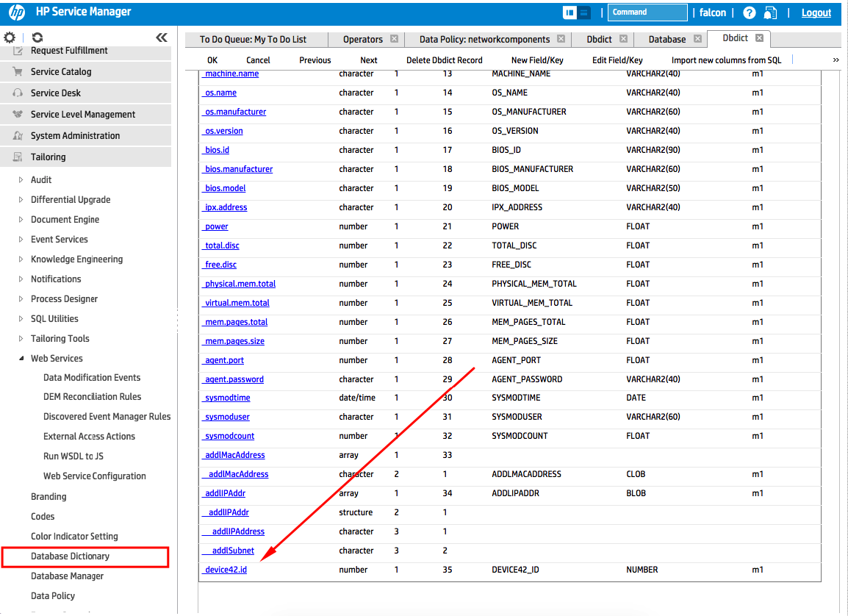
Task: Close the Operators tab with its X
Action: [394, 39]
